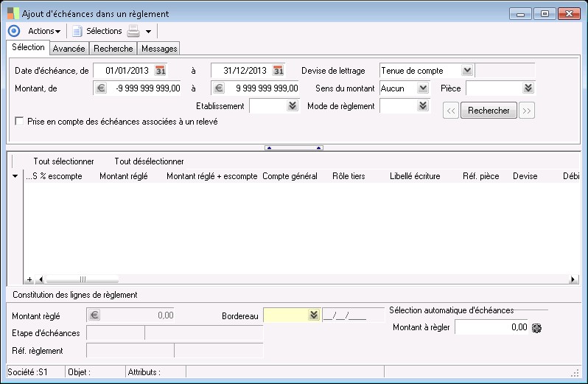Enable Prise en compte des échéances associées checkbox
This screenshot has width=588, height=384.
20,122
